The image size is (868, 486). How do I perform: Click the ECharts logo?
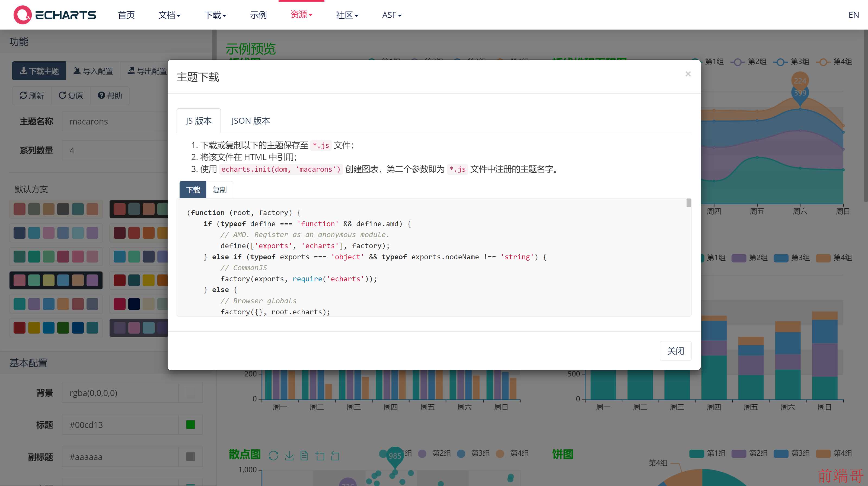pyautogui.click(x=55, y=15)
